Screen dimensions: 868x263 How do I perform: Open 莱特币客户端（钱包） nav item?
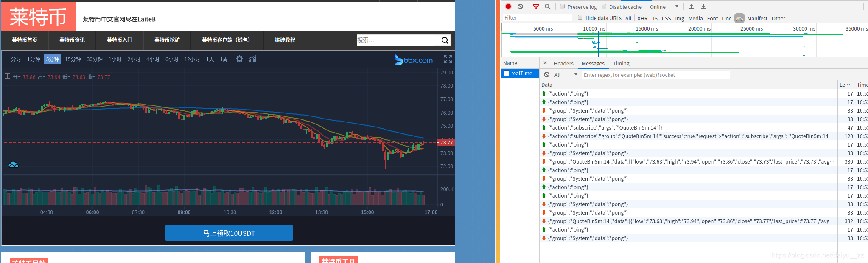pos(227,40)
